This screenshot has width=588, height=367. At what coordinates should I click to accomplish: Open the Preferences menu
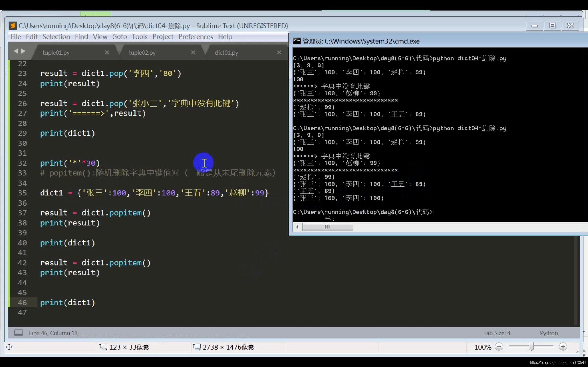click(196, 37)
